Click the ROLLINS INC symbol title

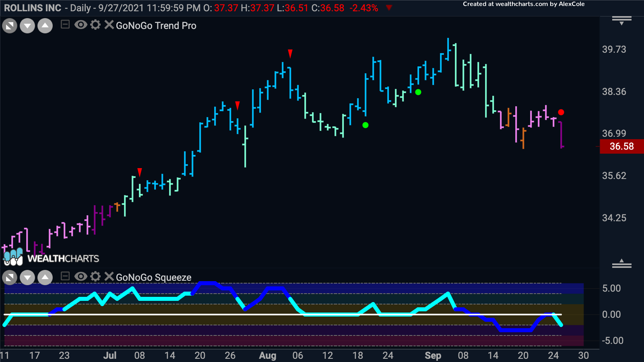33,8
